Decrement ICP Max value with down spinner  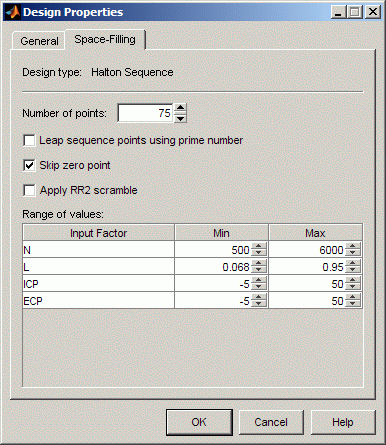[x=353, y=287]
